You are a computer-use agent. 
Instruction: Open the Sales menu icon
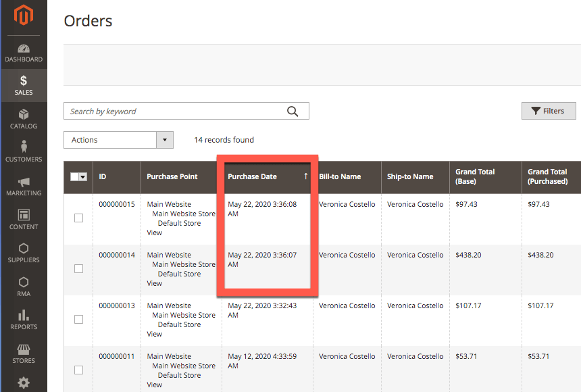pyautogui.click(x=24, y=81)
